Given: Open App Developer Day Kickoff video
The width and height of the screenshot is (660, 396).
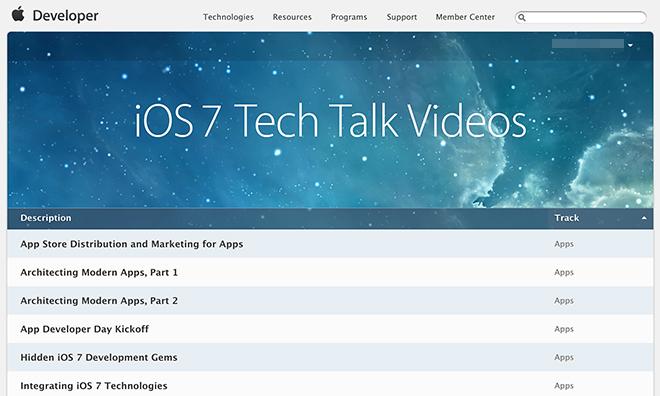Looking at the screenshot, I should [x=84, y=329].
